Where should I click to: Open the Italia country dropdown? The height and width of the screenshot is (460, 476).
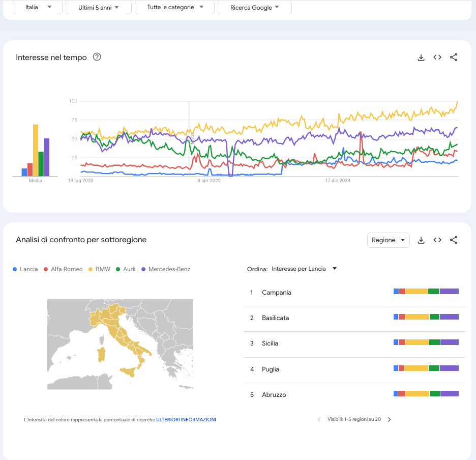click(x=38, y=7)
